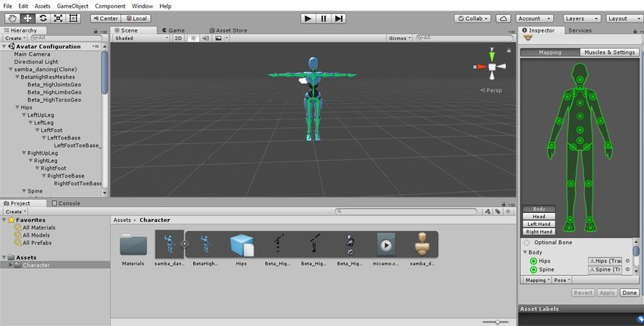The image size is (644, 326).
Task: Select the mixamo.c.. animation clip
Action: (x=386, y=245)
